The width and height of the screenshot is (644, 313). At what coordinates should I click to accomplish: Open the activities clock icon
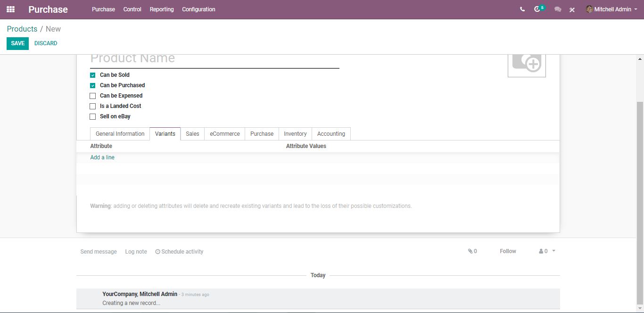click(537, 9)
